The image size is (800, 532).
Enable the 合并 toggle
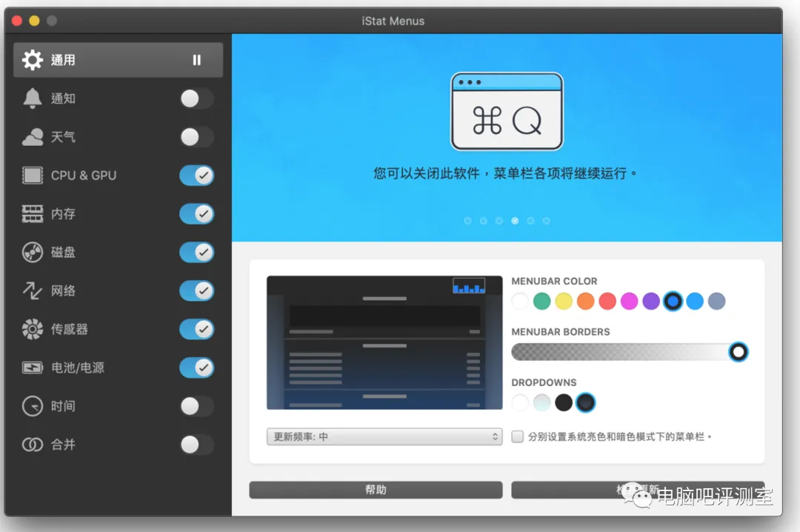196,445
